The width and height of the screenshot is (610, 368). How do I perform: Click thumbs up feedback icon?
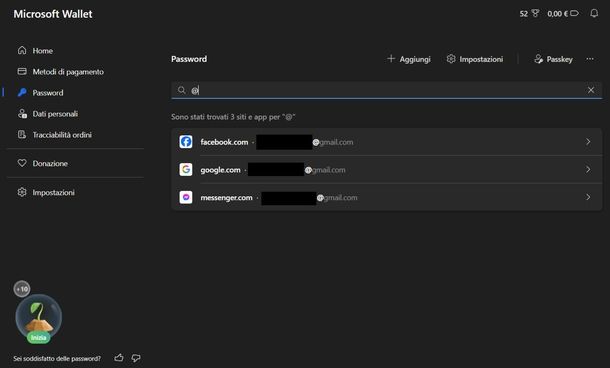click(x=119, y=358)
